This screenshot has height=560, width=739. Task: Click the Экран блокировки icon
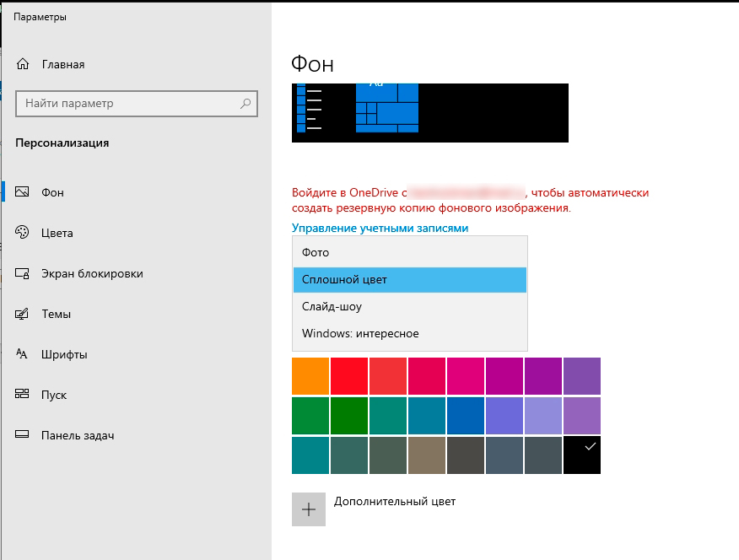pyautogui.click(x=22, y=273)
